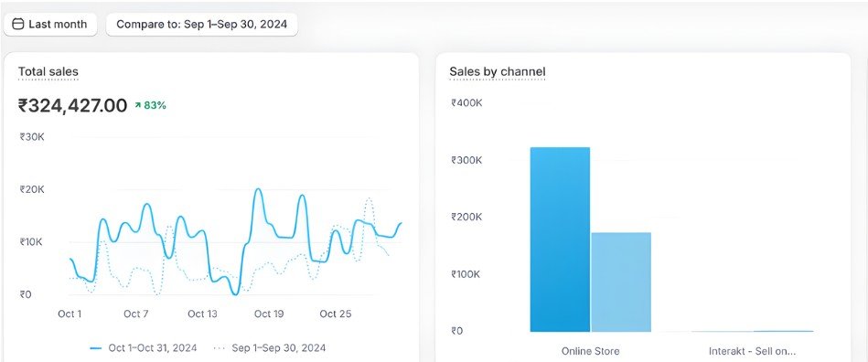Click the Online Store axis label

pyautogui.click(x=590, y=351)
